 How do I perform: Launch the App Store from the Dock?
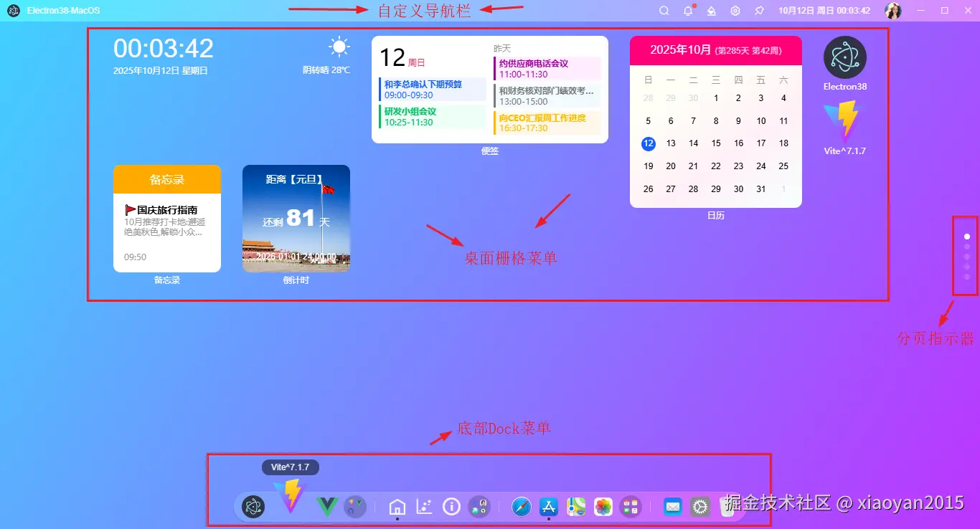(548, 507)
